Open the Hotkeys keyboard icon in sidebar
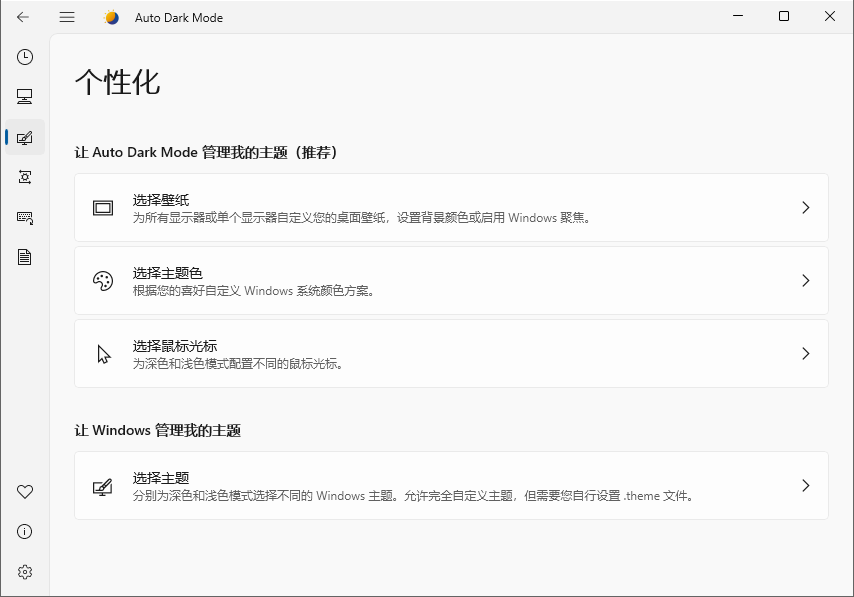The height and width of the screenshot is (597, 854). point(25,217)
